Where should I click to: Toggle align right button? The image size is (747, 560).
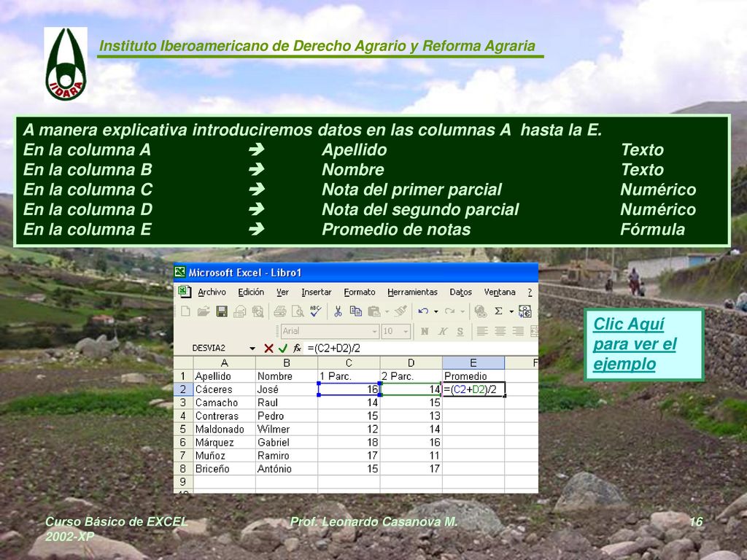[517, 331]
